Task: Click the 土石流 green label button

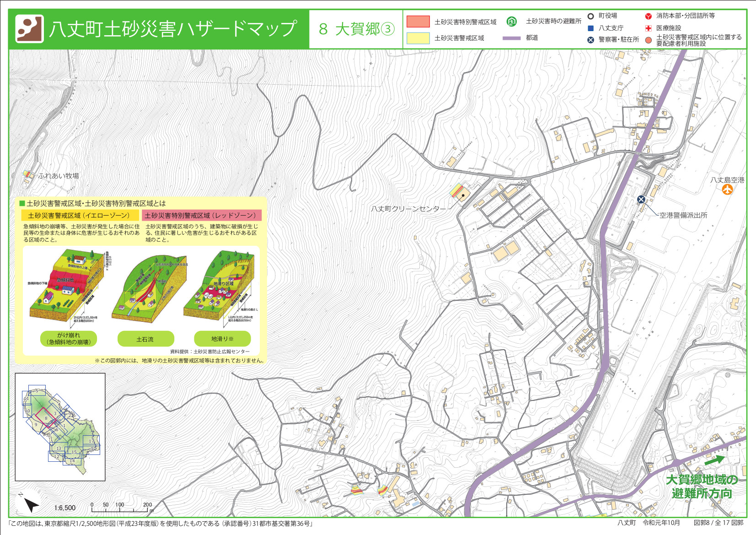Action: tap(145, 339)
